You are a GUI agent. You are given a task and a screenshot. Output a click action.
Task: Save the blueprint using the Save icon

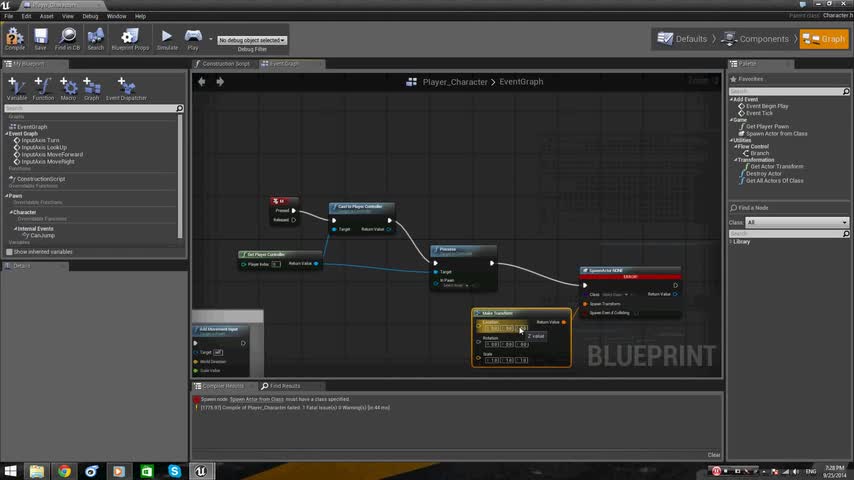tap(40, 39)
